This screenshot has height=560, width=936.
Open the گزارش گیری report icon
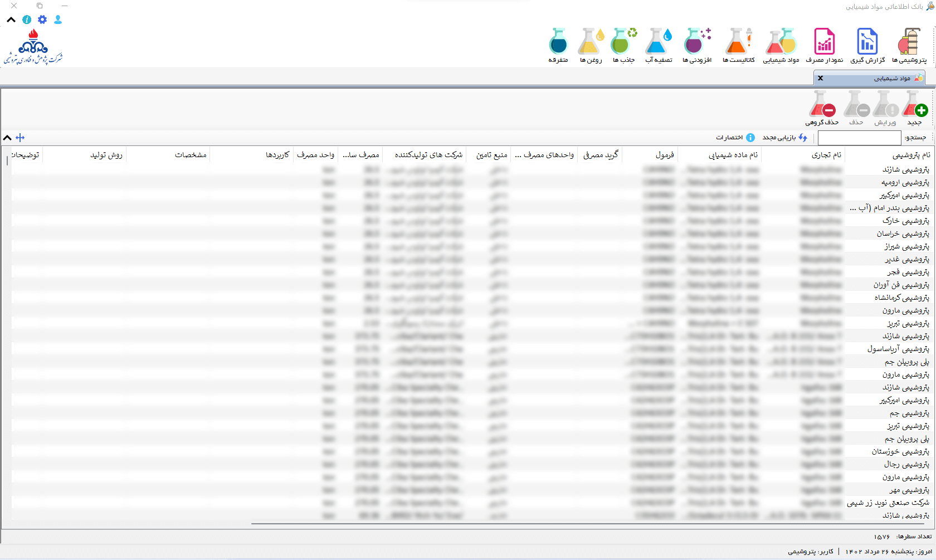click(867, 45)
